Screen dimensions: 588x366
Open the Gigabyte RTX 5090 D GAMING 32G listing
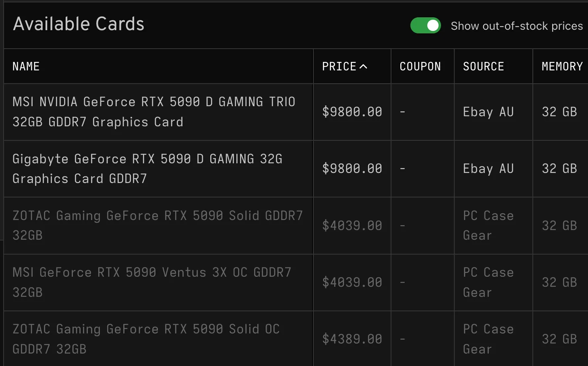pyautogui.click(x=147, y=169)
